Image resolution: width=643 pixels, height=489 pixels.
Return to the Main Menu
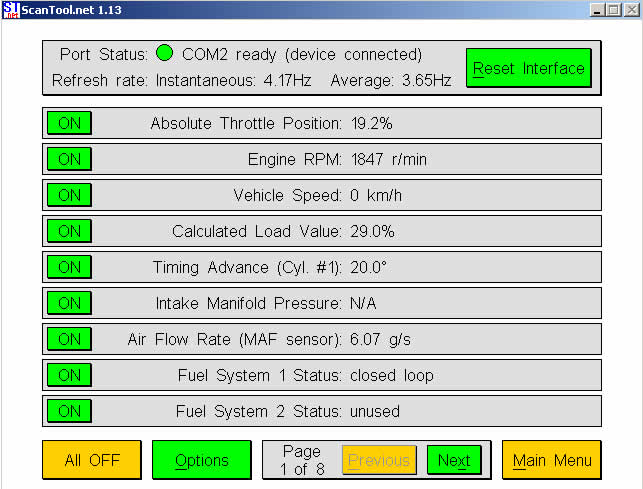click(x=552, y=460)
